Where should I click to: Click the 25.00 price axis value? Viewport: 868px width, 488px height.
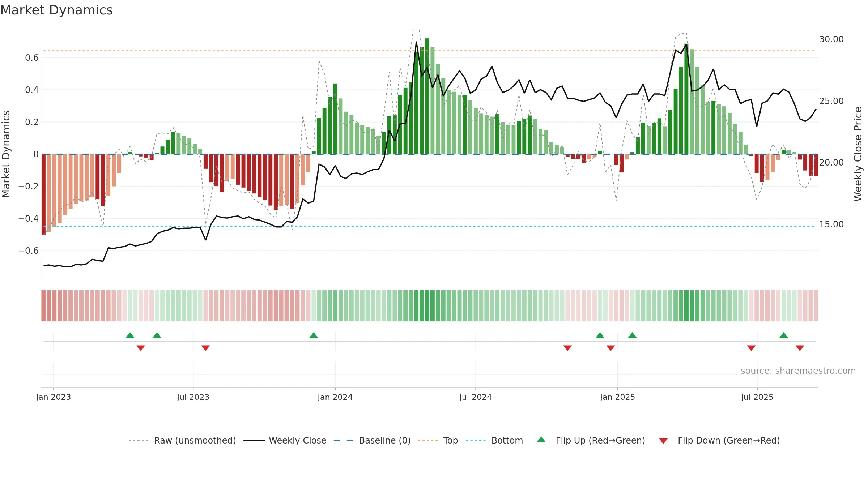click(x=831, y=101)
